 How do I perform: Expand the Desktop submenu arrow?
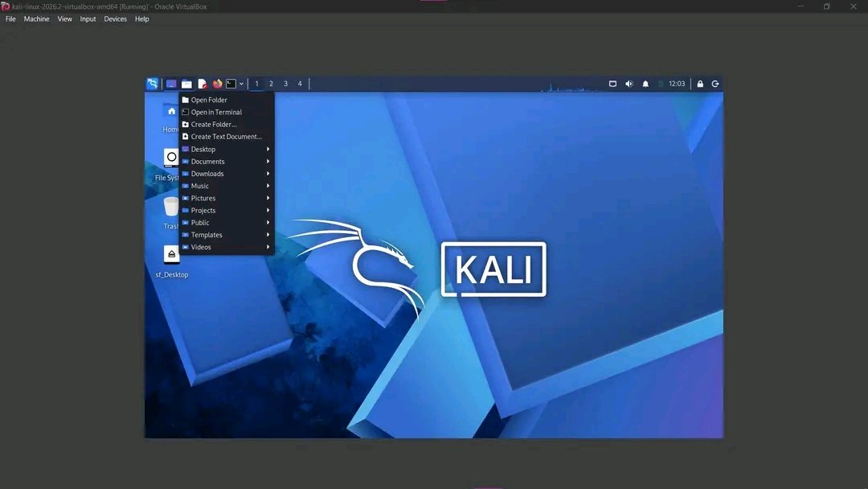(x=268, y=149)
